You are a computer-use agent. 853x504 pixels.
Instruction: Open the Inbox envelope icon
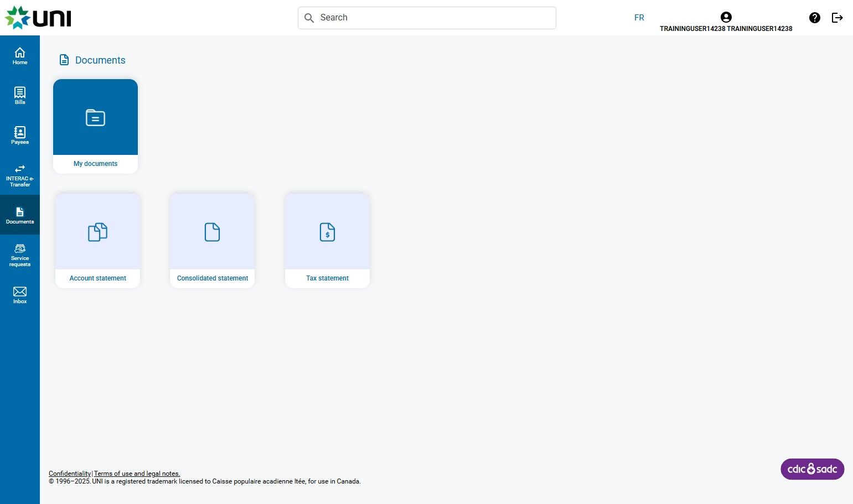[x=20, y=292]
